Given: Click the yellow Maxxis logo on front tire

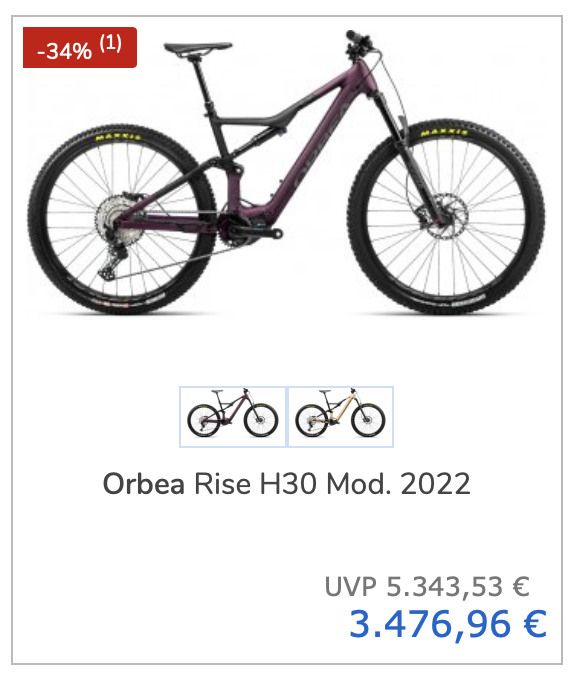Looking at the screenshot, I should [443, 132].
